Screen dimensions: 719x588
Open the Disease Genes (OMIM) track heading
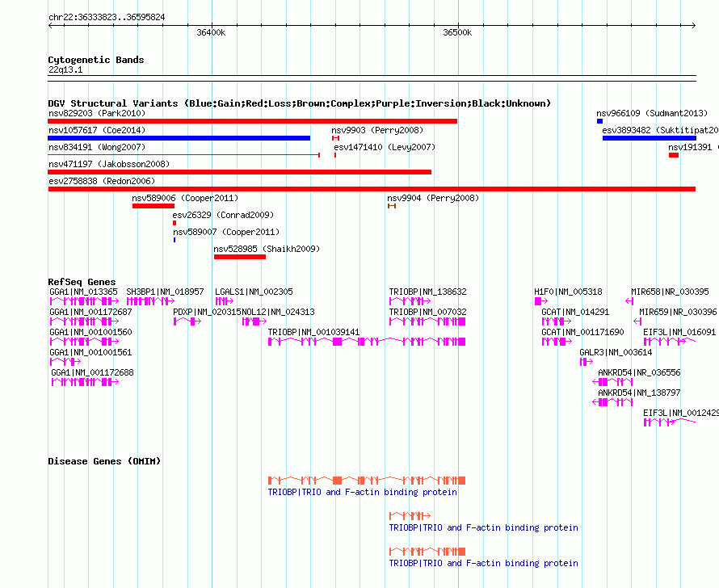pos(104,461)
